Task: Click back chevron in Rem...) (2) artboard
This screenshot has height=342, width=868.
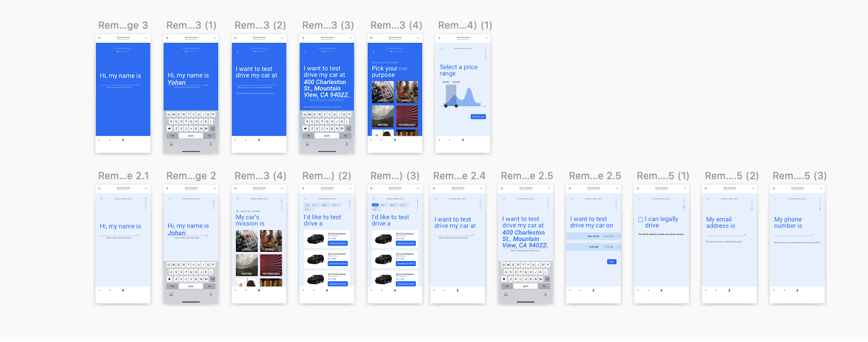Action: point(305,199)
